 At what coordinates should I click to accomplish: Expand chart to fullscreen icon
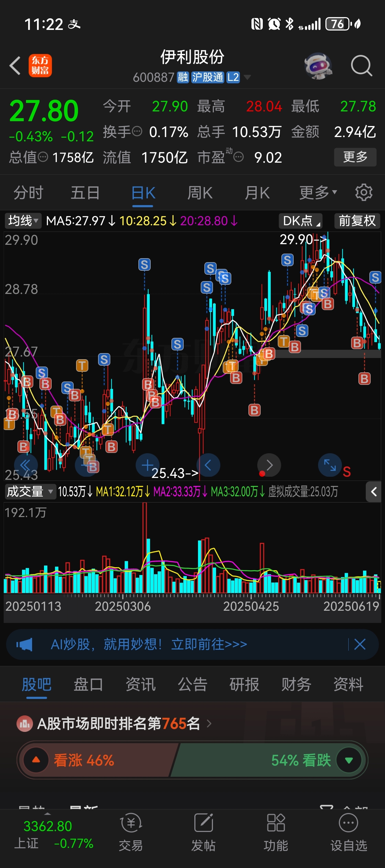330,465
